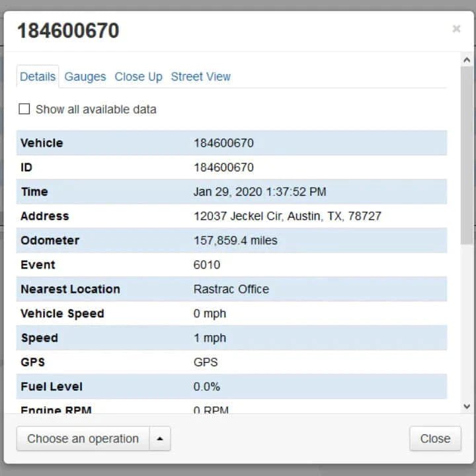
Task: Click the scrollbar down arrow
Action: point(467,407)
